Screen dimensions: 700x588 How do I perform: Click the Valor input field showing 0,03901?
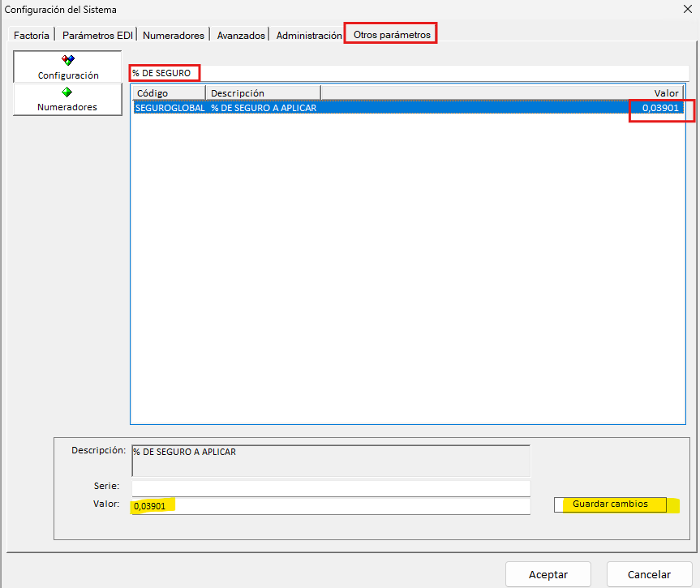coord(331,506)
